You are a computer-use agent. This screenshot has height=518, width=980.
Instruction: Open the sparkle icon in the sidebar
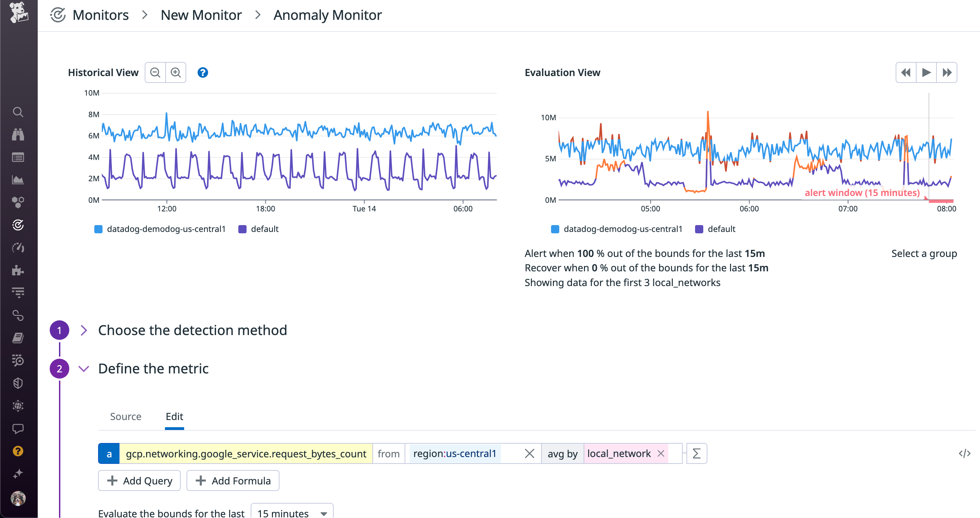(18, 473)
